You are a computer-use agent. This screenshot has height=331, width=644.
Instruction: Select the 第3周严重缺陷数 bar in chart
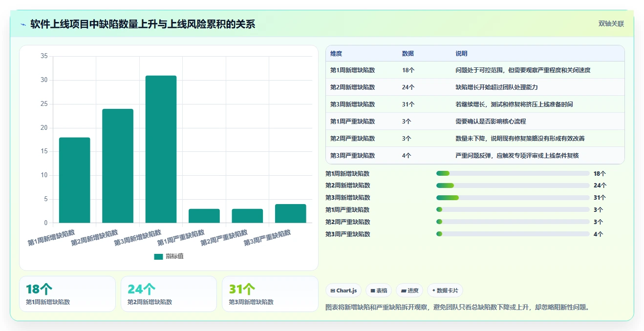(x=290, y=213)
